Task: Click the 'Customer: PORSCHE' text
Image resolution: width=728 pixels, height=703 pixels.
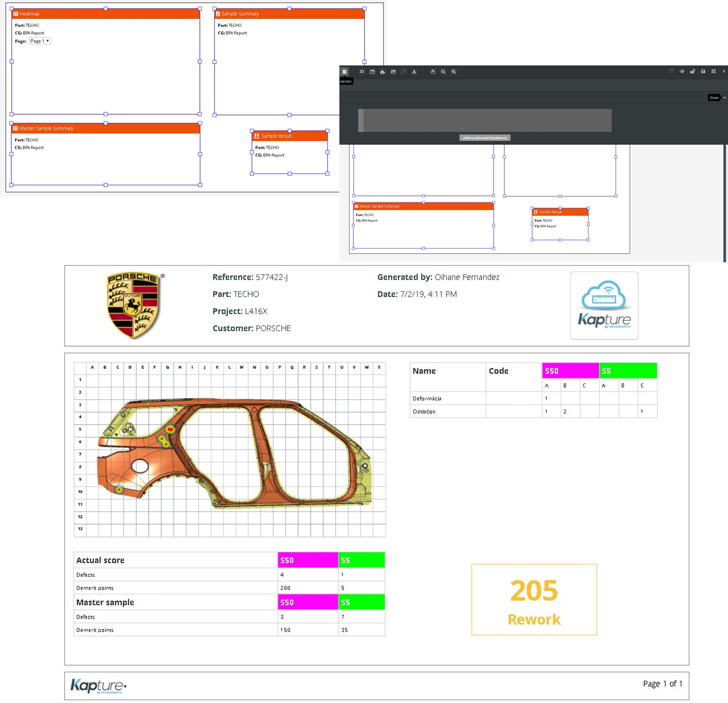Action: point(252,328)
